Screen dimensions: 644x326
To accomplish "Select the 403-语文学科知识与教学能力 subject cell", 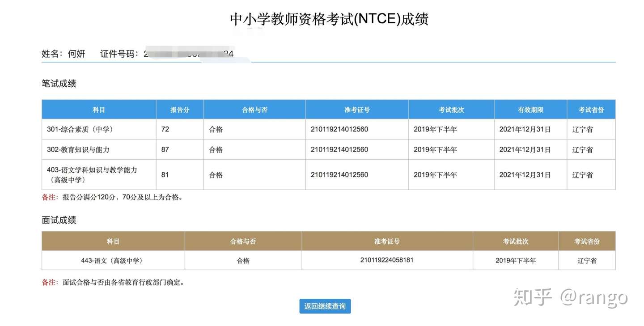I will tap(99, 175).
